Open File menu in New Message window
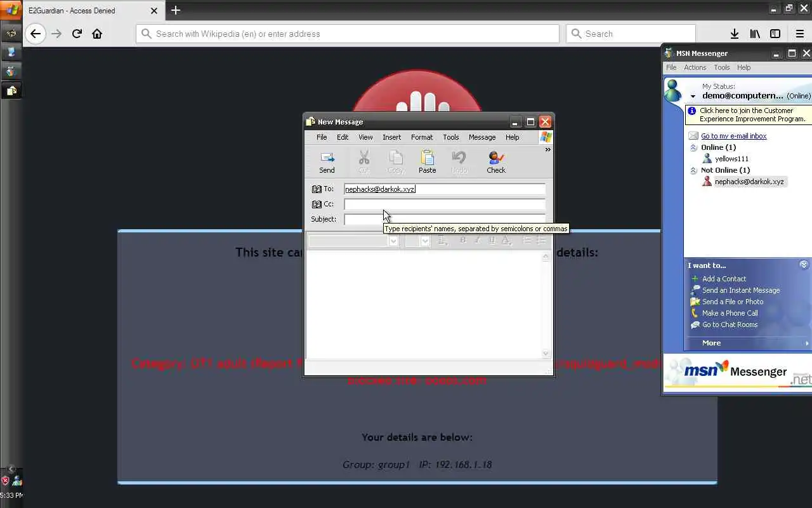Viewport: 812px width, 508px height. pos(322,137)
